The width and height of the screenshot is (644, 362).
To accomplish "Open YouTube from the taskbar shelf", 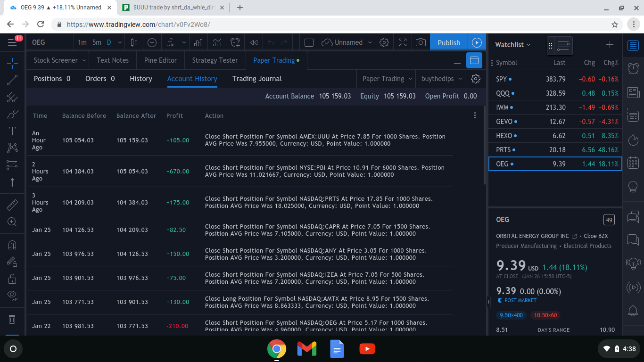I will tap(367, 349).
